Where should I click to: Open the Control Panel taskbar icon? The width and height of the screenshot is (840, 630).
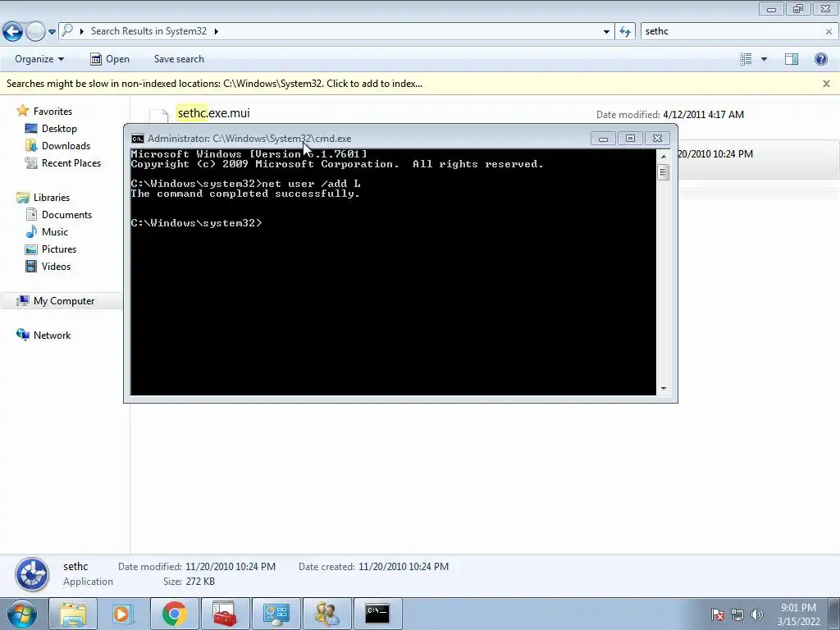(x=276, y=614)
